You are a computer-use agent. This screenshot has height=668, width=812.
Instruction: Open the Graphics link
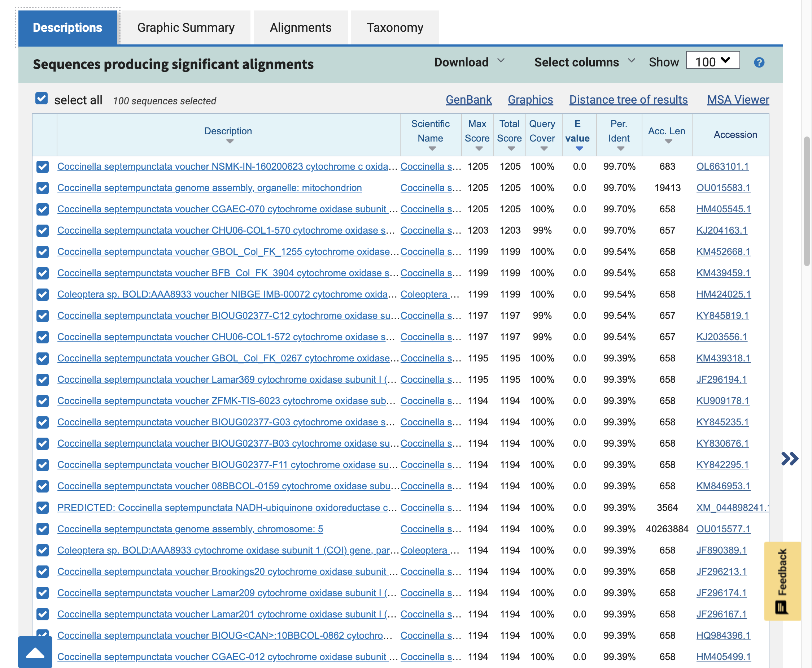point(530,100)
